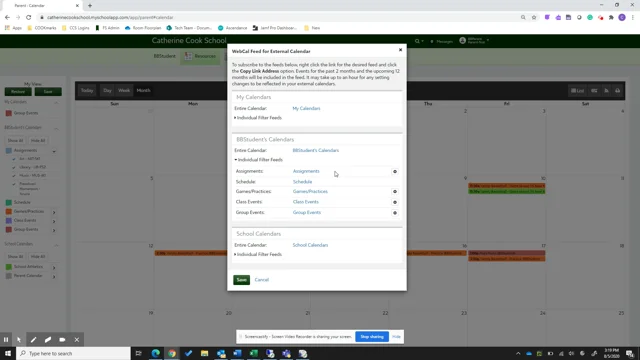Screen dimensions: 640x360
Task: Open Microsoft Edge from the taskbar
Action: click(x=156, y=353)
